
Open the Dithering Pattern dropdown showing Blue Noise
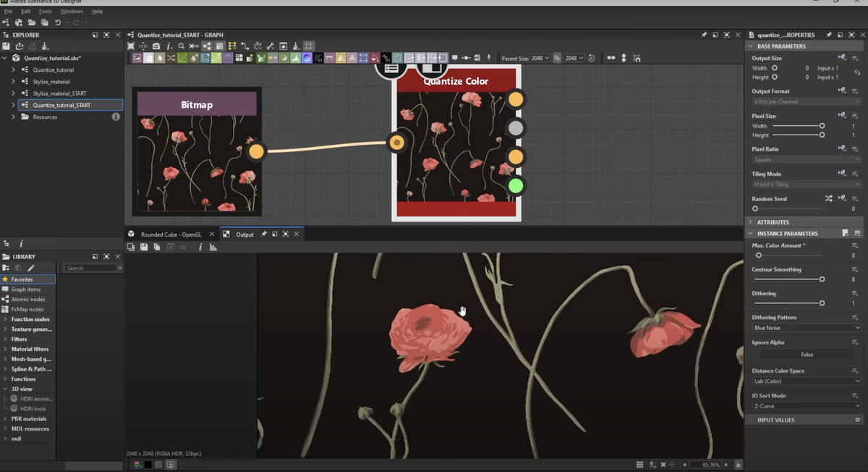[805, 327]
